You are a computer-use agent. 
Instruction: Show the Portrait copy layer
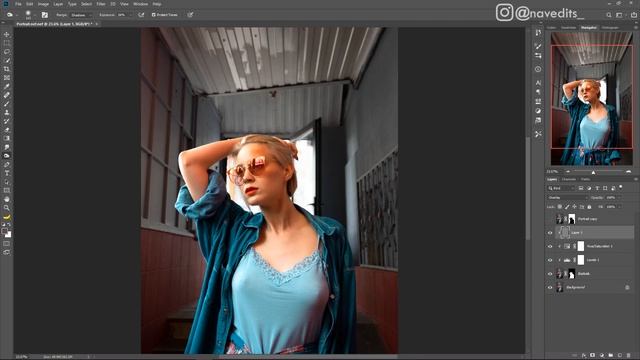pyautogui.click(x=550, y=219)
